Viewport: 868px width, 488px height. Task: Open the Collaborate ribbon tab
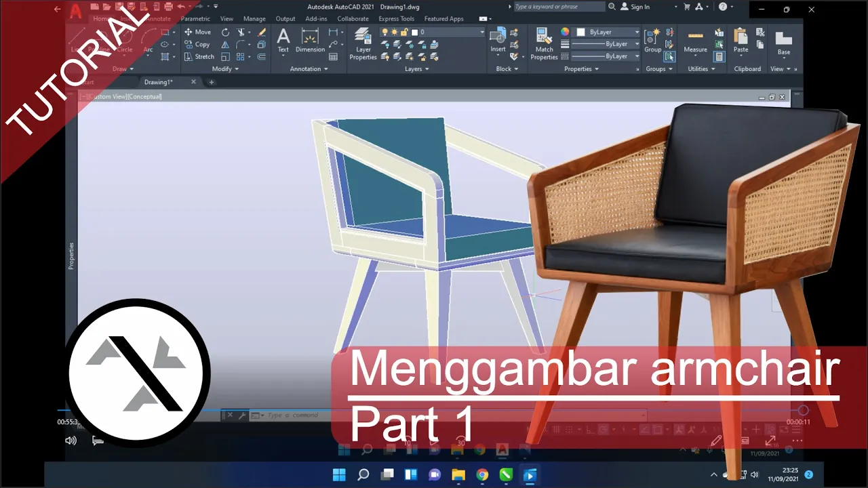point(353,19)
